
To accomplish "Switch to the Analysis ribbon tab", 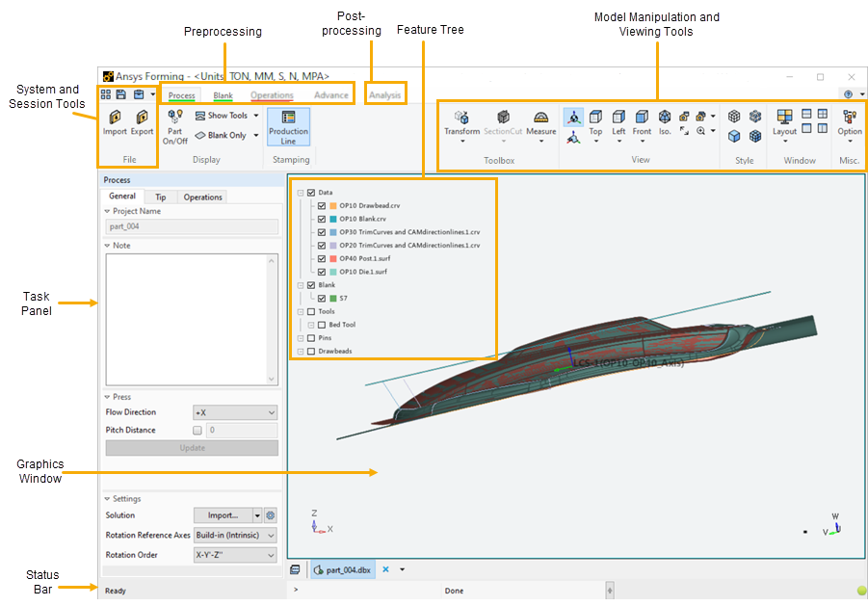I will click(385, 95).
